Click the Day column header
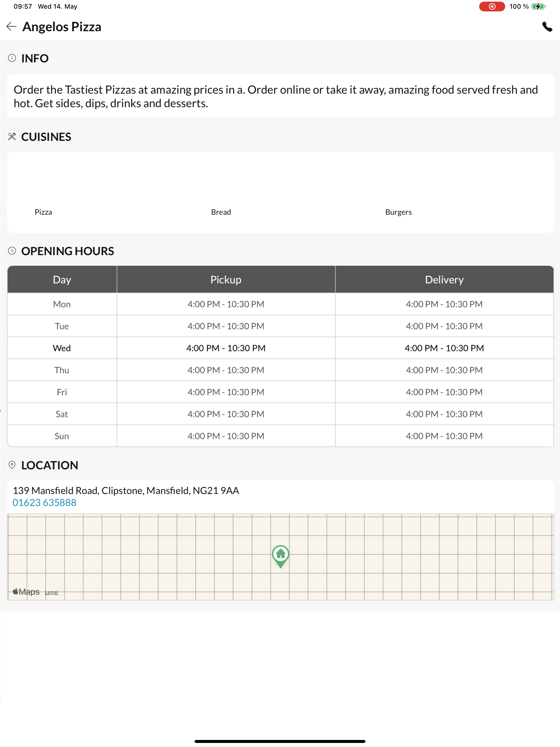The width and height of the screenshot is (560, 747). tap(62, 279)
